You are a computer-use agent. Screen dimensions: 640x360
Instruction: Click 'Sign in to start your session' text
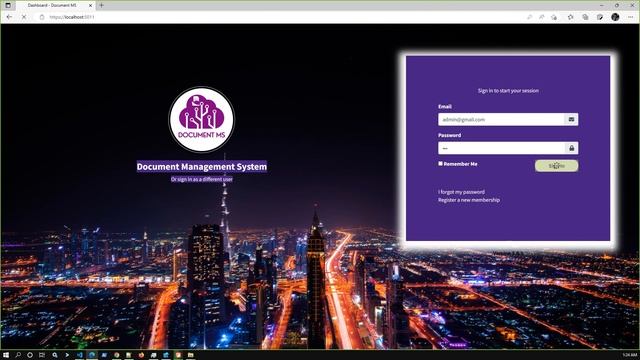(508, 91)
